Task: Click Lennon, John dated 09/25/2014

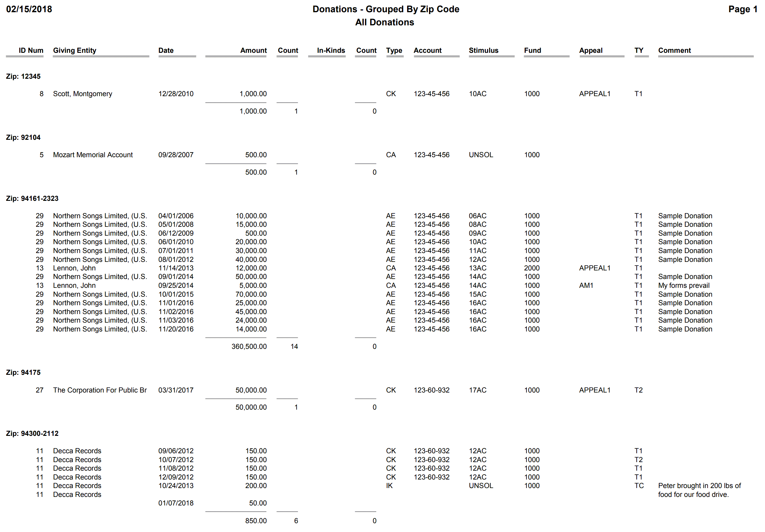Action: tap(74, 286)
